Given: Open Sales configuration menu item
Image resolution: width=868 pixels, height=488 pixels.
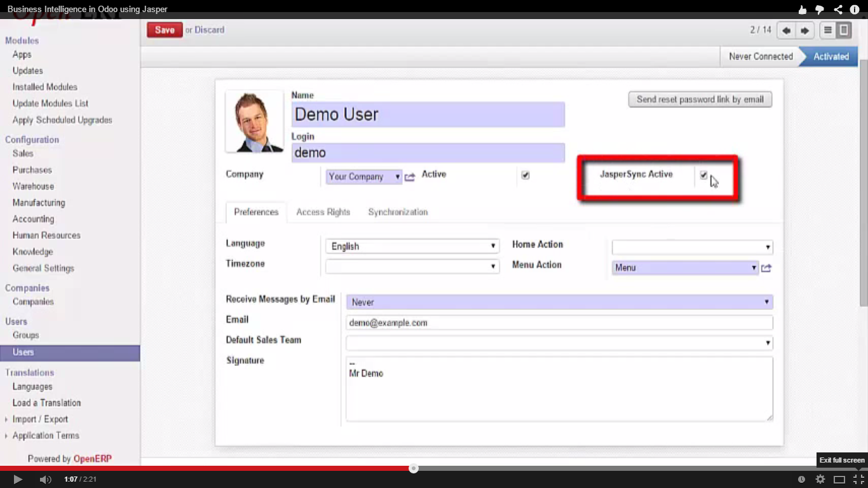Looking at the screenshot, I should (23, 153).
